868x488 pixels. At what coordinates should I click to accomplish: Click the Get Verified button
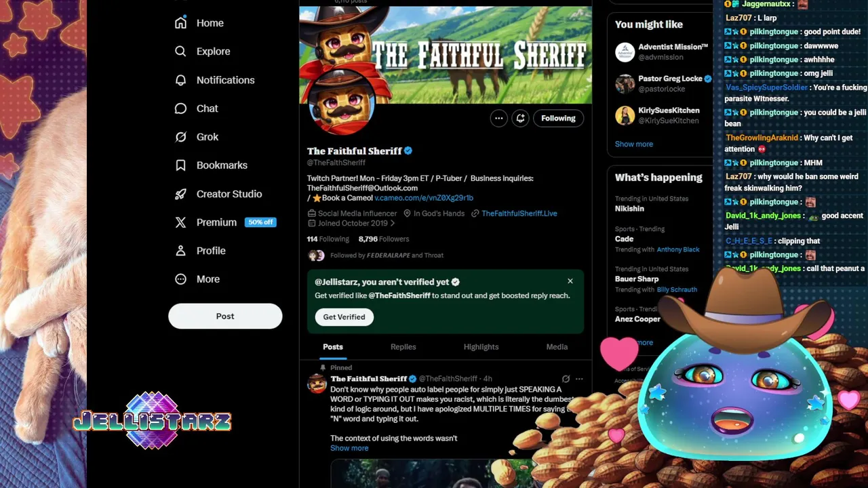(344, 317)
